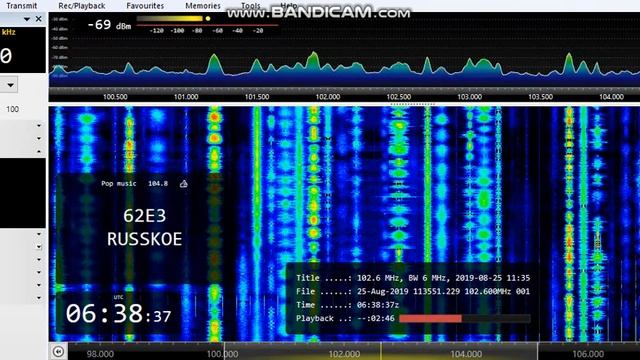
Task: Open the Transmit menu
Action: click(22, 6)
